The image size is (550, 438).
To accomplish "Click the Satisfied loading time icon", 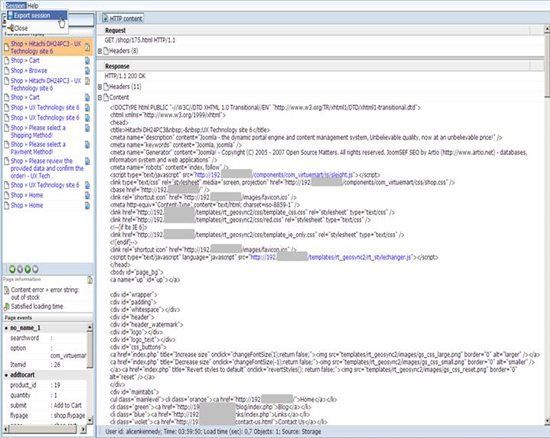I will 6,306.
